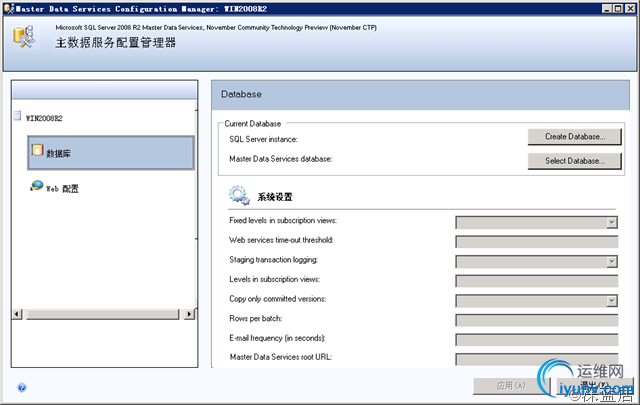Image resolution: width=640 pixels, height=405 pixels.
Task: Click the left scroll arrow in navigation pane
Action: coord(17,314)
